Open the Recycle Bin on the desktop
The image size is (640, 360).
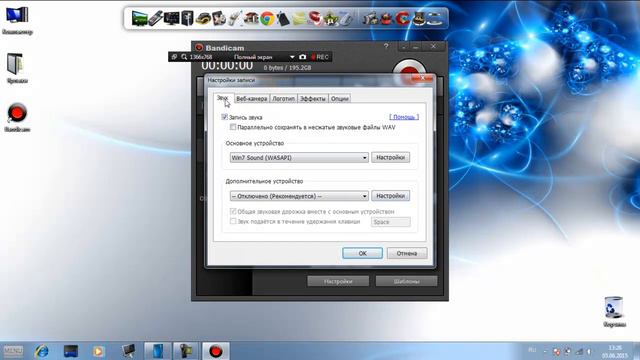tap(614, 312)
